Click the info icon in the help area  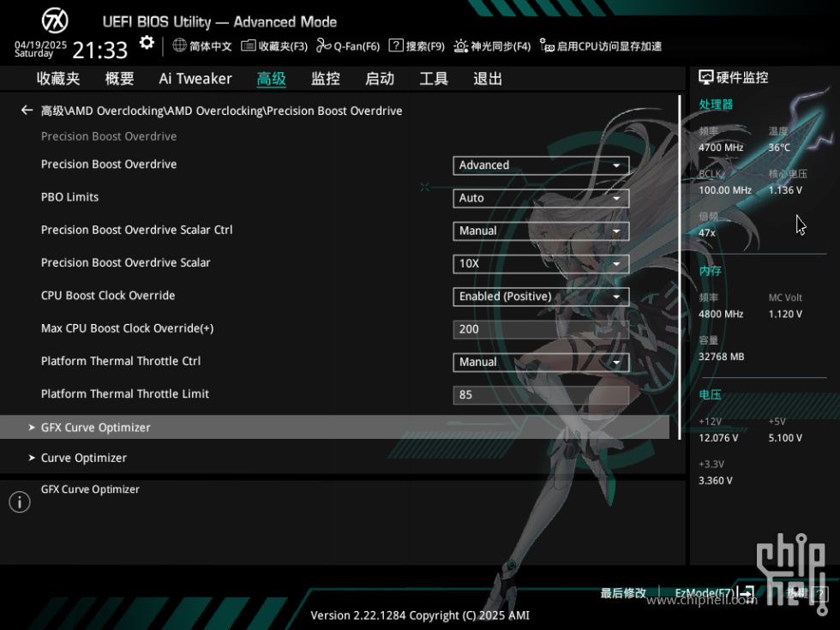pos(20,502)
